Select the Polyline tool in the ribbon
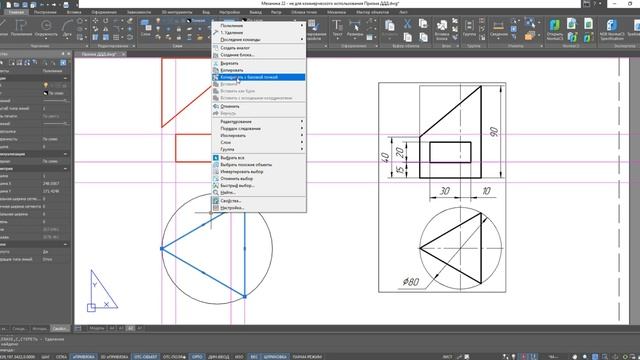The image size is (640, 360). coord(21,28)
